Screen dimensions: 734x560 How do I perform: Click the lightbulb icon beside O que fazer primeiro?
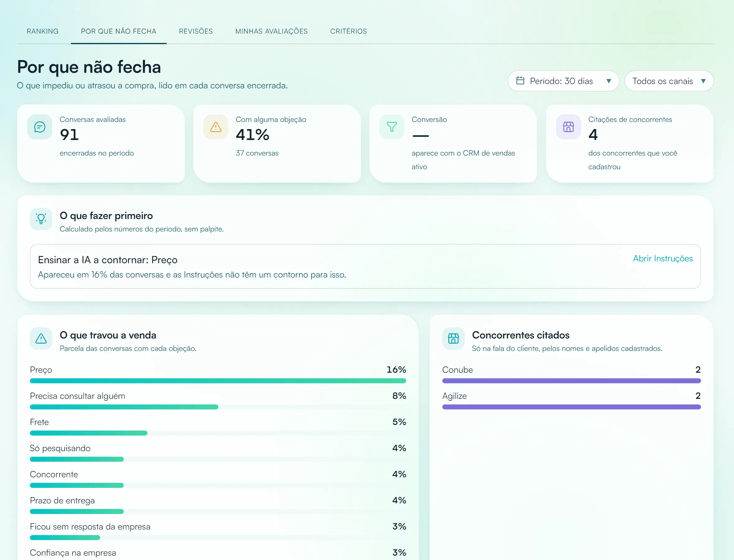(41, 219)
